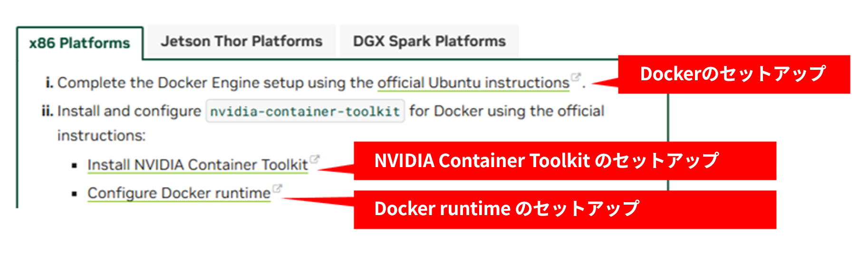Follow the Install NVIDIA Container Toolkit link
This screenshot has height=254, width=868.
[x=198, y=165]
